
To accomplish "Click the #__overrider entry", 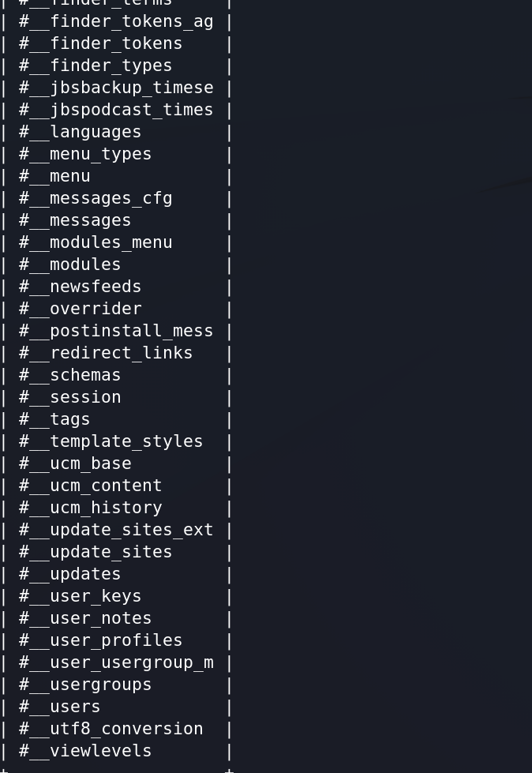I will pyautogui.click(x=81, y=309).
